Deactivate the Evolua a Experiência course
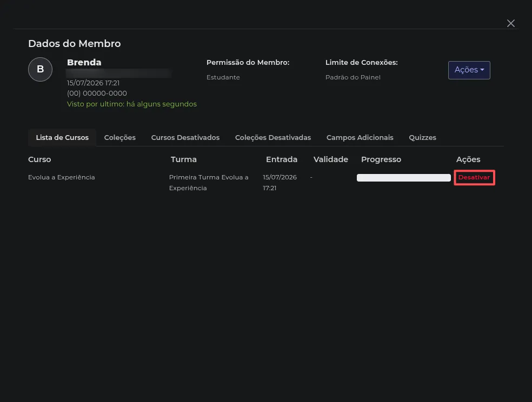Viewport: 532px width, 402px height. point(474,178)
